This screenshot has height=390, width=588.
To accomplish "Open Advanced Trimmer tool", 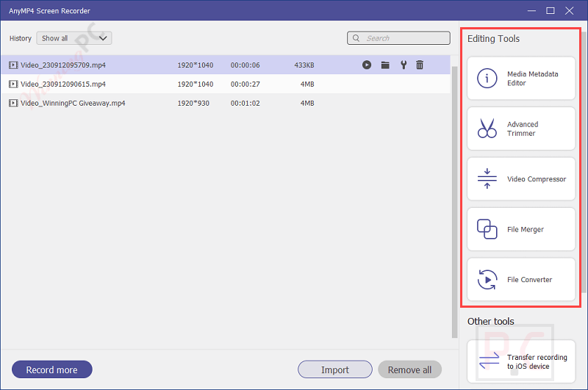I will (521, 129).
